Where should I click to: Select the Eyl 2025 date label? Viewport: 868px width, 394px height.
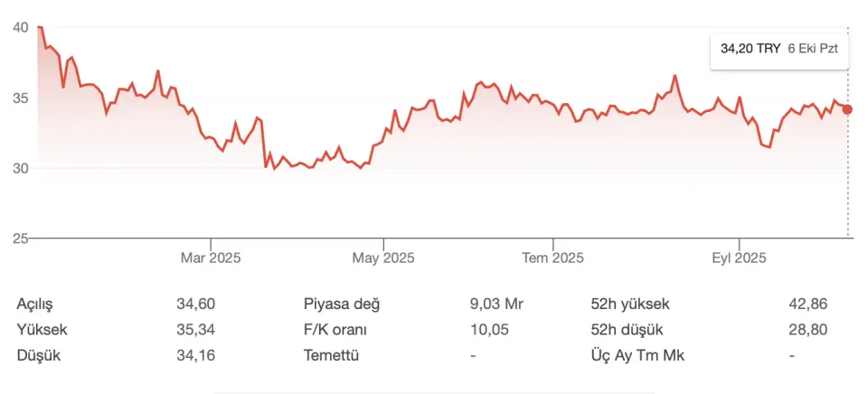[x=739, y=258]
